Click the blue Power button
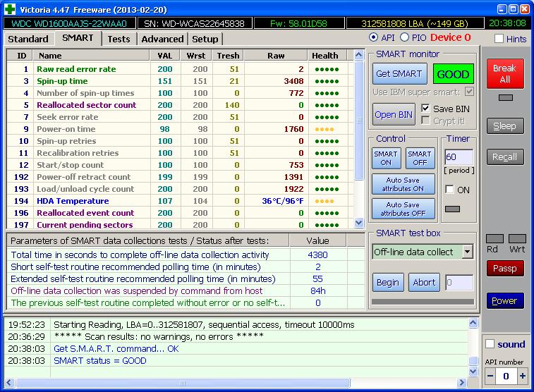The width and height of the screenshot is (534, 392). point(505,301)
